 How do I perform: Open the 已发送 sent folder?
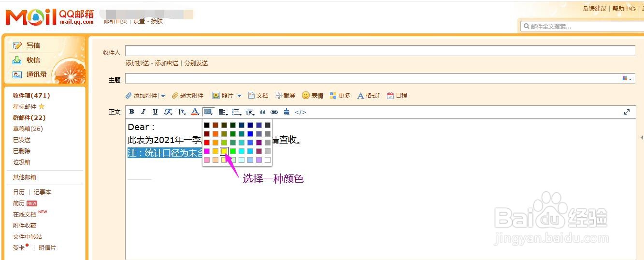click(22, 140)
